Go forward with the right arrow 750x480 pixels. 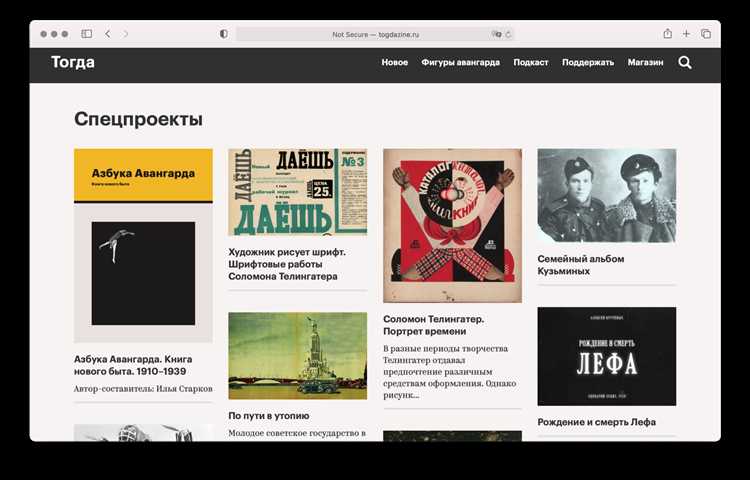(125, 34)
